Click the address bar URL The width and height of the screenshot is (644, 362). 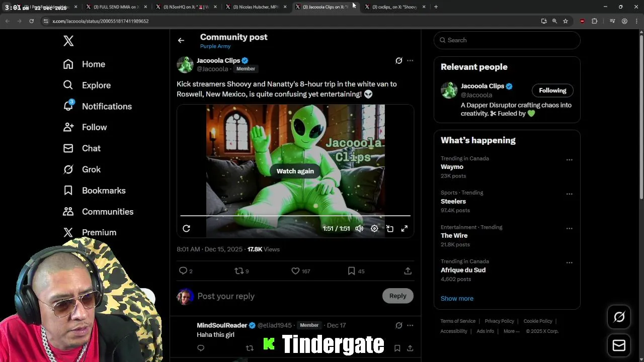(x=101, y=21)
